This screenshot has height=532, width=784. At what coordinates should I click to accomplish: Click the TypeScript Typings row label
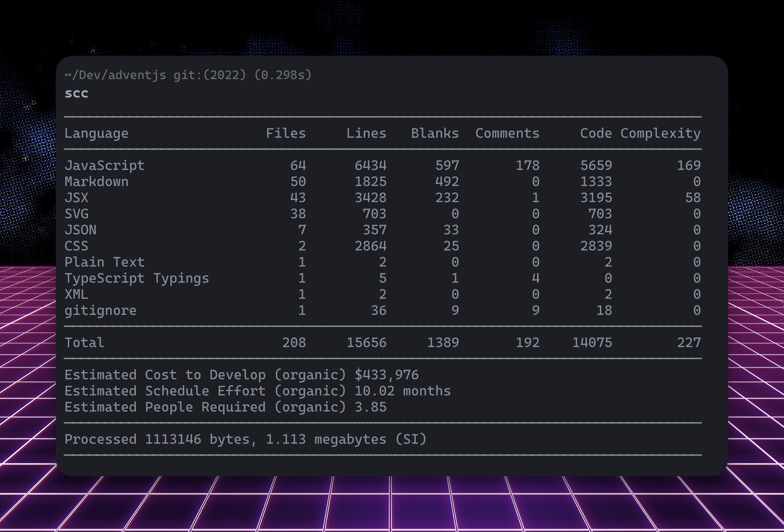137,278
